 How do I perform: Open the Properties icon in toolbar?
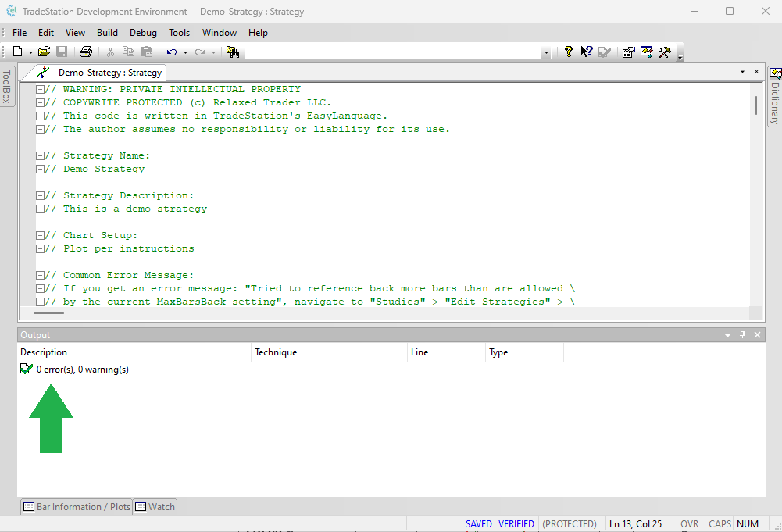628,52
